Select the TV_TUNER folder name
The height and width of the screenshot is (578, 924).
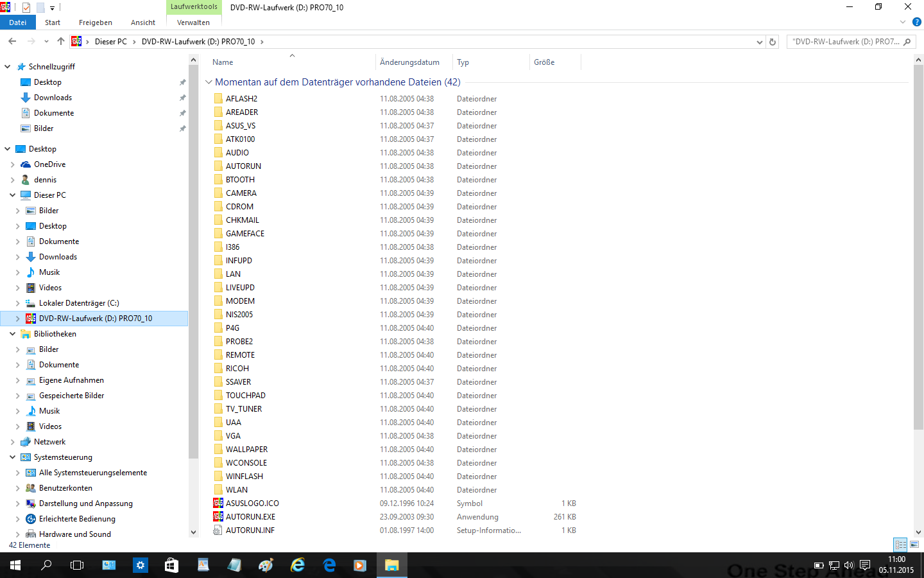[244, 408]
